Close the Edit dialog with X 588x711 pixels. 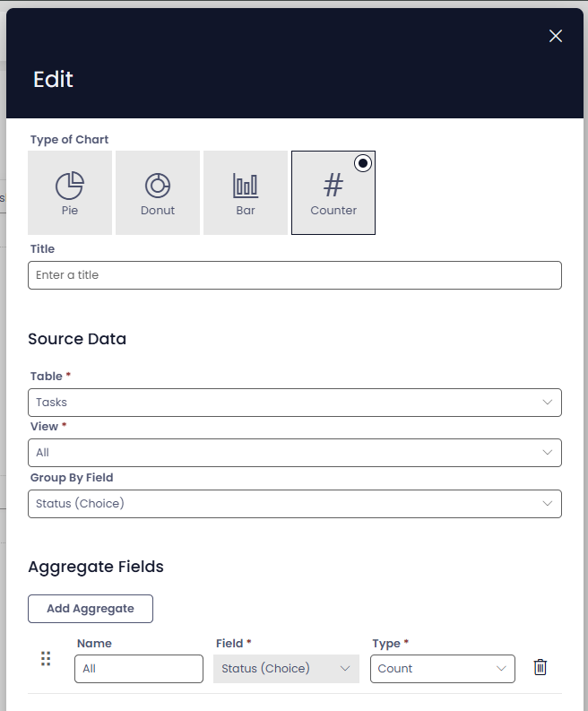[x=556, y=36]
